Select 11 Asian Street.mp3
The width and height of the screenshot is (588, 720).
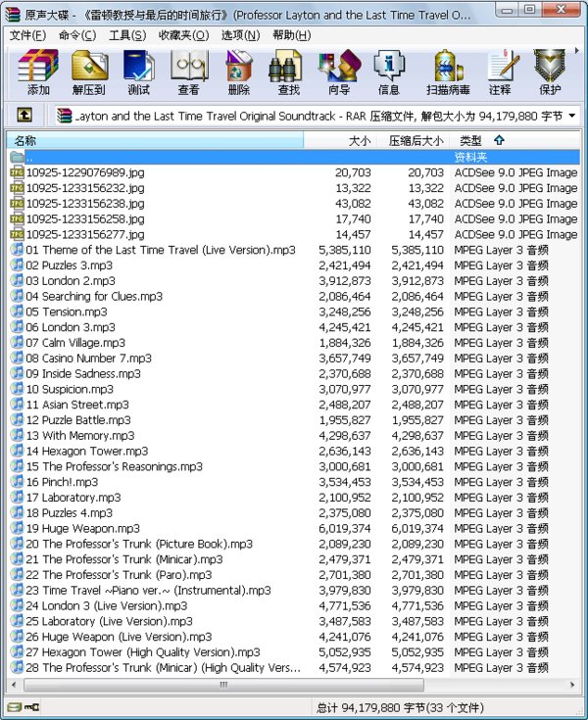(x=294, y=405)
